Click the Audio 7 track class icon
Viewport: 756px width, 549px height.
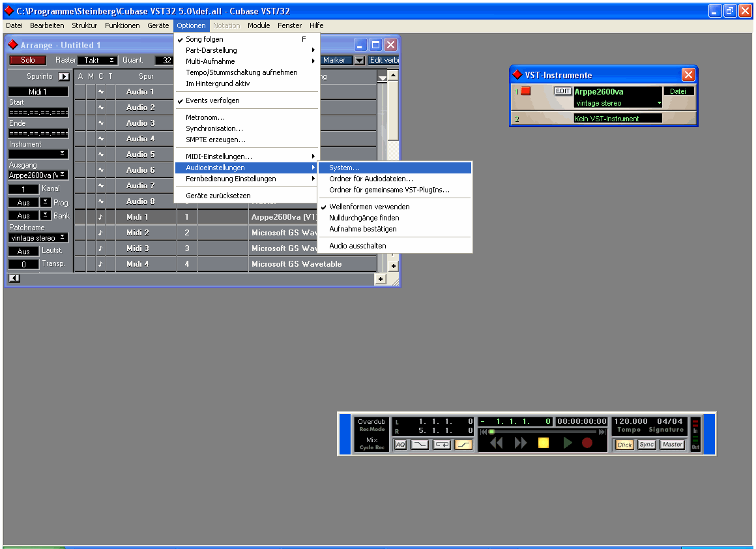(101, 186)
